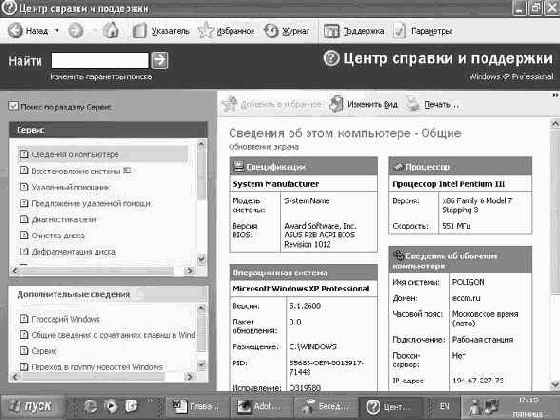Launch Internet Explorer from quick launch

point(90,406)
